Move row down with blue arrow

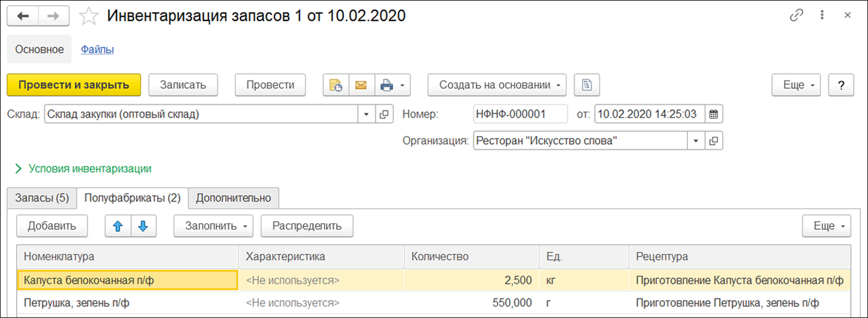(x=144, y=226)
